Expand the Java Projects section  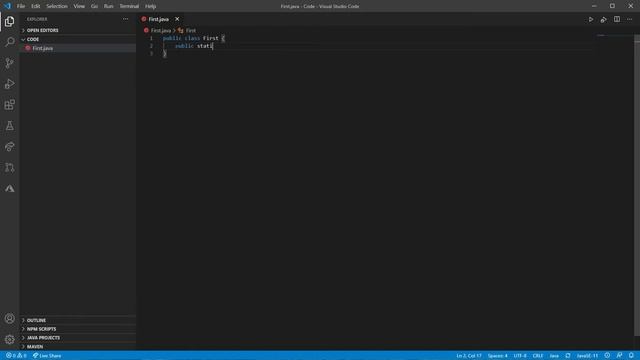click(78, 338)
